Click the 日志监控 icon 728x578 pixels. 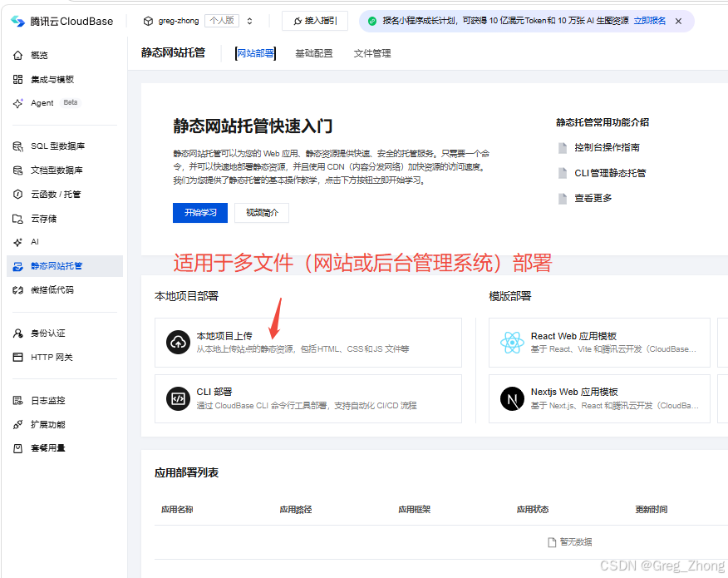(x=17, y=401)
